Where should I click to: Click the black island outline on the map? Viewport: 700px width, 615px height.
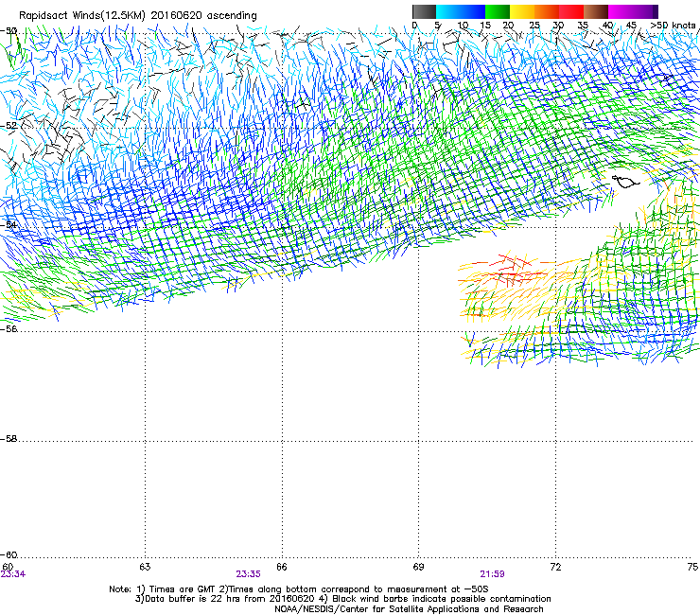(625, 182)
